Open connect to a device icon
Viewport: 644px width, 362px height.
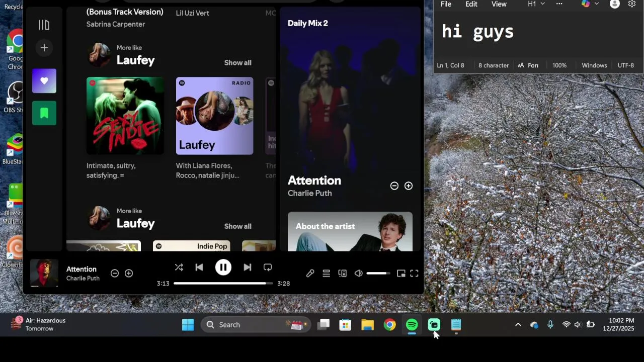pyautogui.click(x=343, y=274)
